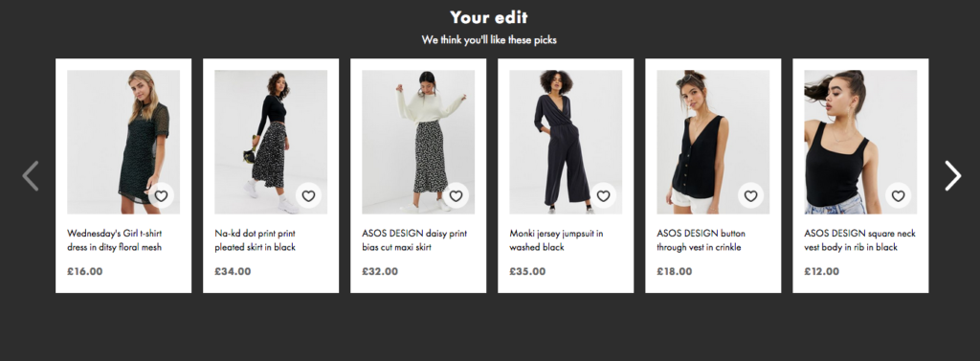Favorite the Na-kd dot print pleated skirt
Screen dimensions: 980x361
(x=309, y=196)
